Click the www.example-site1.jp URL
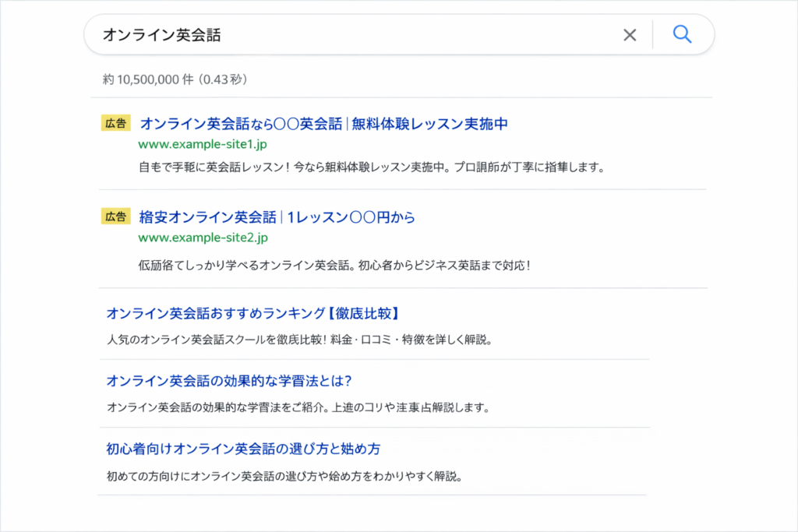Image resolution: width=798 pixels, height=532 pixels. [203, 145]
